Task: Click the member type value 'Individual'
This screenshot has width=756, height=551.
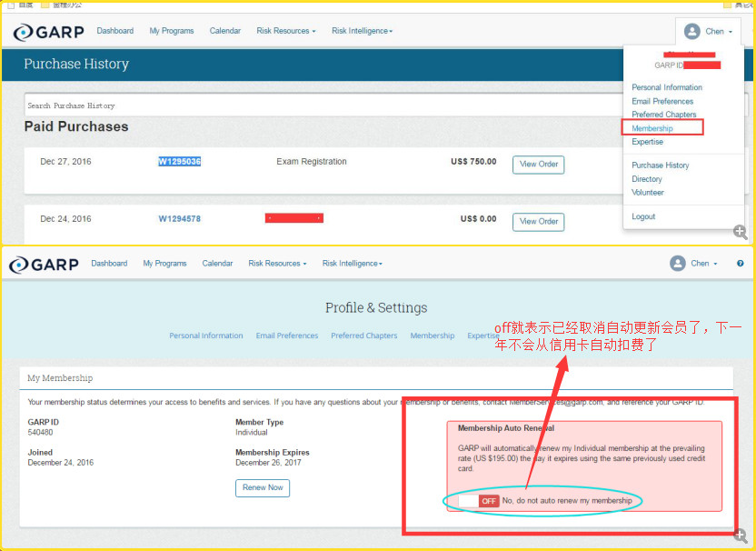Action: click(x=251, y=432)
